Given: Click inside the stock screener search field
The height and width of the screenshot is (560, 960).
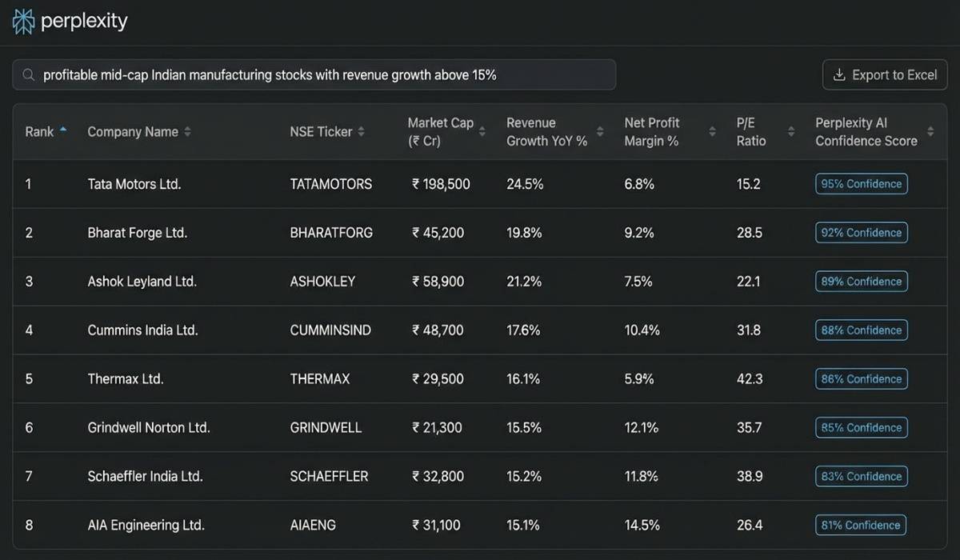Looking at the screenshot, I should [x=320, y=74].
